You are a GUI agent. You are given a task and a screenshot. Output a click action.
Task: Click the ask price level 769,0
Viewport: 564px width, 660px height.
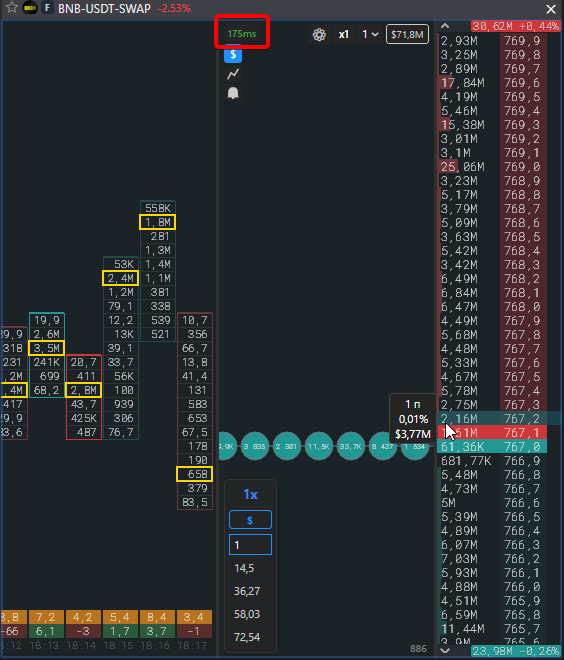(522, 167)
